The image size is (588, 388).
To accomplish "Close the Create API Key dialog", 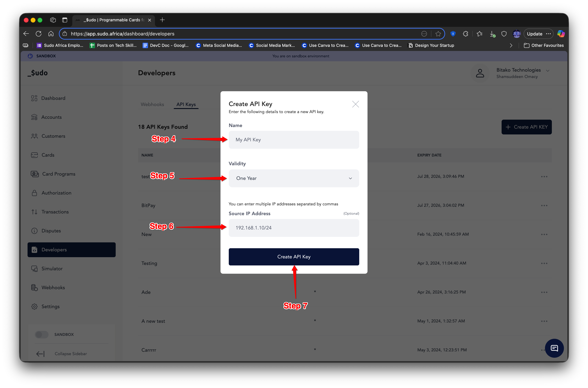I will [355, 104].
